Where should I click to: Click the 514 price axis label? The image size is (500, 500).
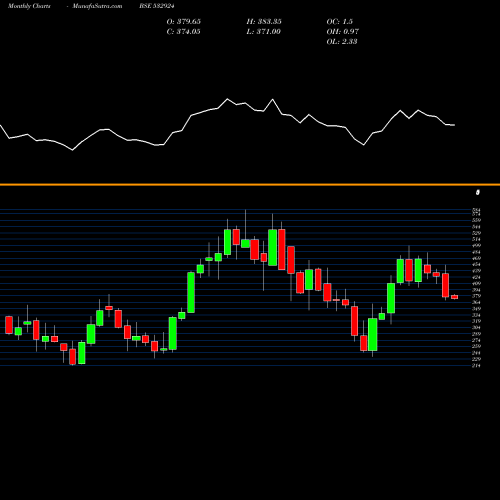point(476,239)
